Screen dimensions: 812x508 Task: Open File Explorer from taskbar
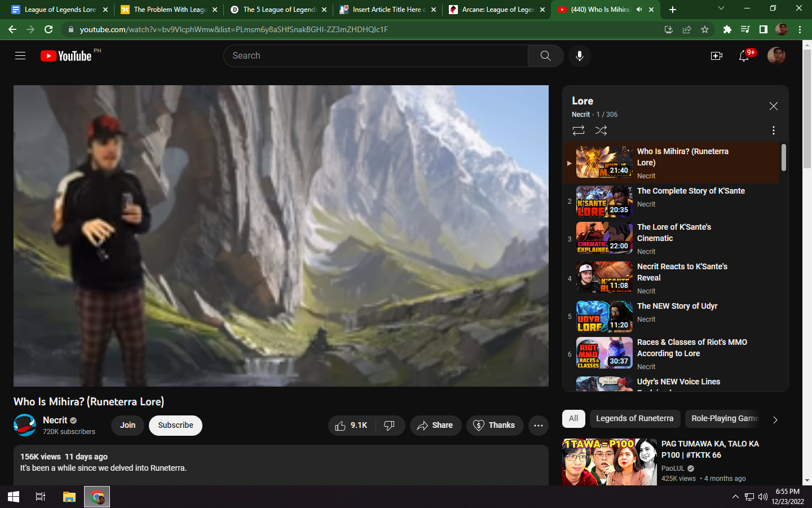pyautogui.click(x=69, y=497)
